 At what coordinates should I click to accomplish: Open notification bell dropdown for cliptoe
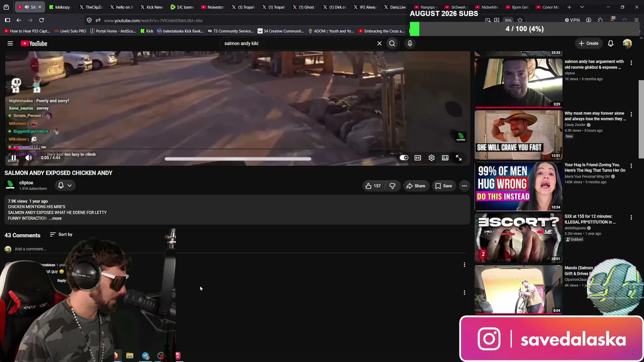65,186
